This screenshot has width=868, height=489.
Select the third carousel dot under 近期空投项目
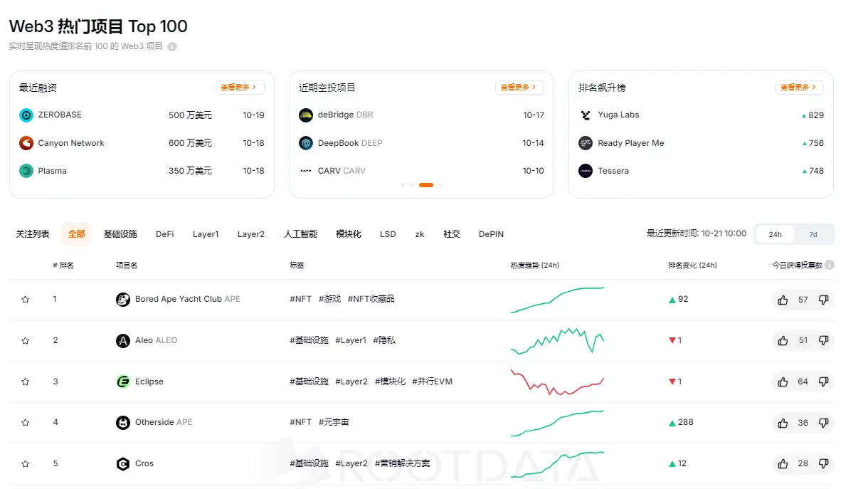(425, 185)
